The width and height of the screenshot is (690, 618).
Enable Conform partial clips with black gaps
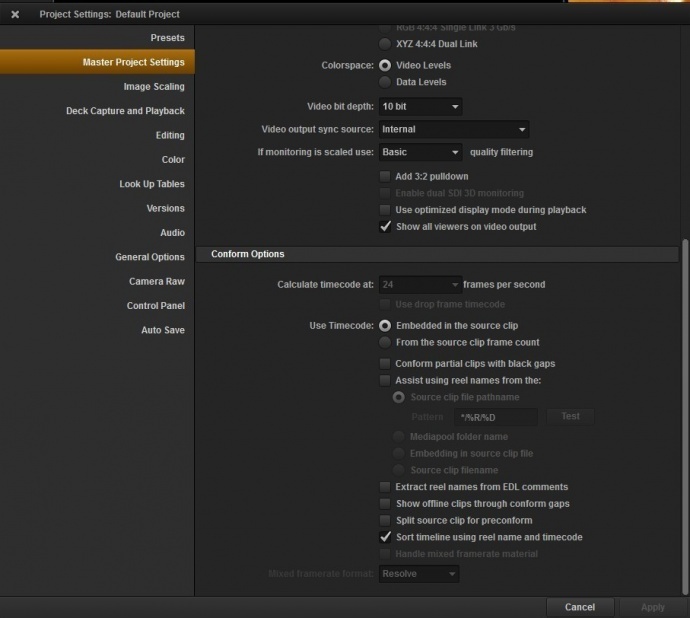click(385, 364)
